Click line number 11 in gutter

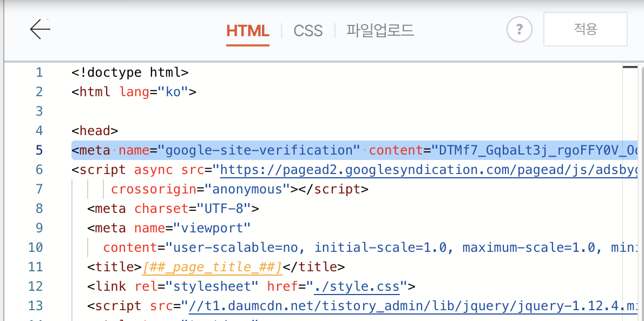(35, 267)
